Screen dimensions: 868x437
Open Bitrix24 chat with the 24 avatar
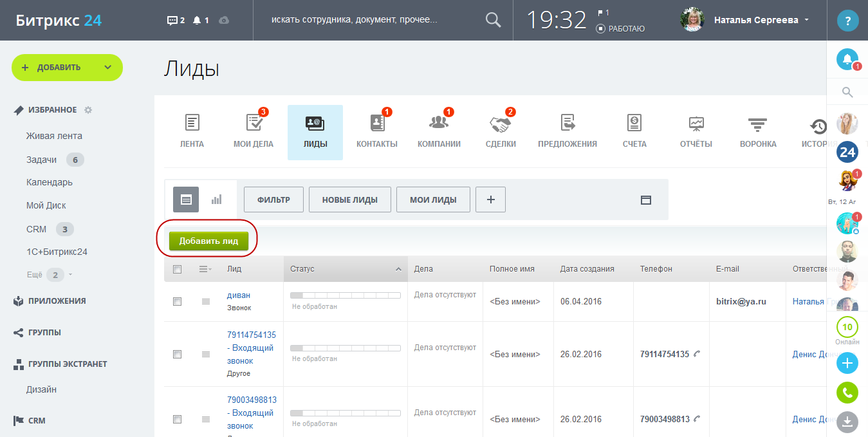847,152
